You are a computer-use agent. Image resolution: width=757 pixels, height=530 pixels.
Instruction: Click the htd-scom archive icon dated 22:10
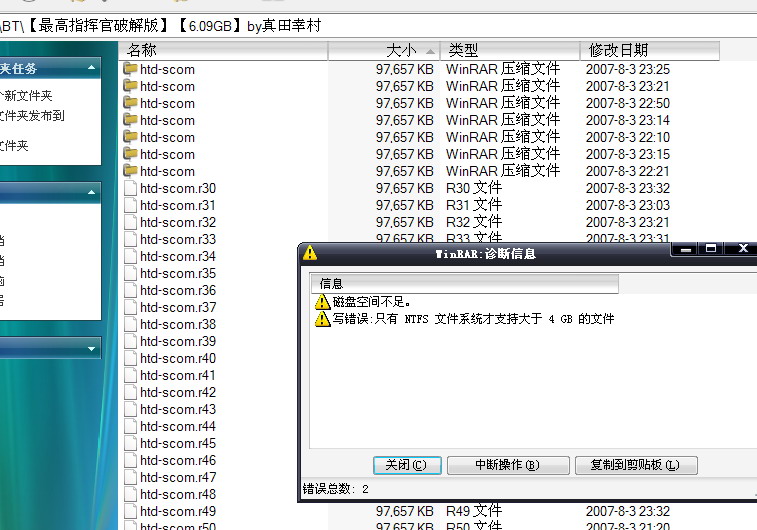coord(130,137)
